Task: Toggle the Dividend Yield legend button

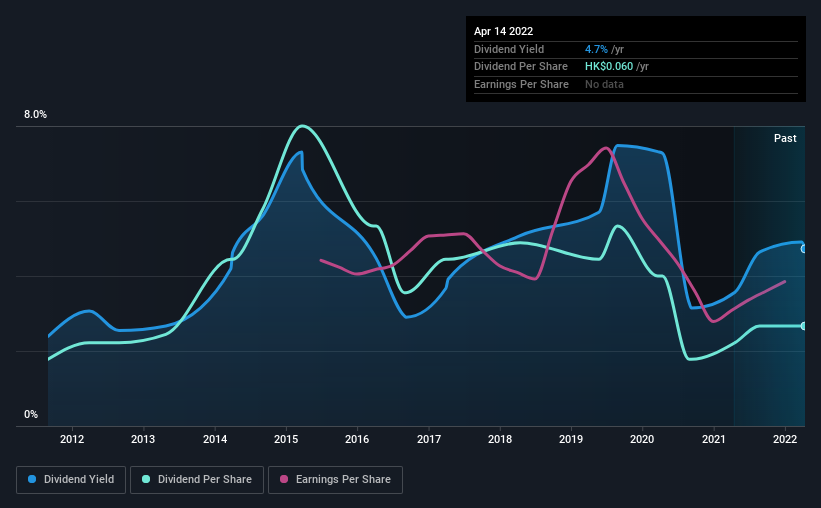Action: [71, 479]
